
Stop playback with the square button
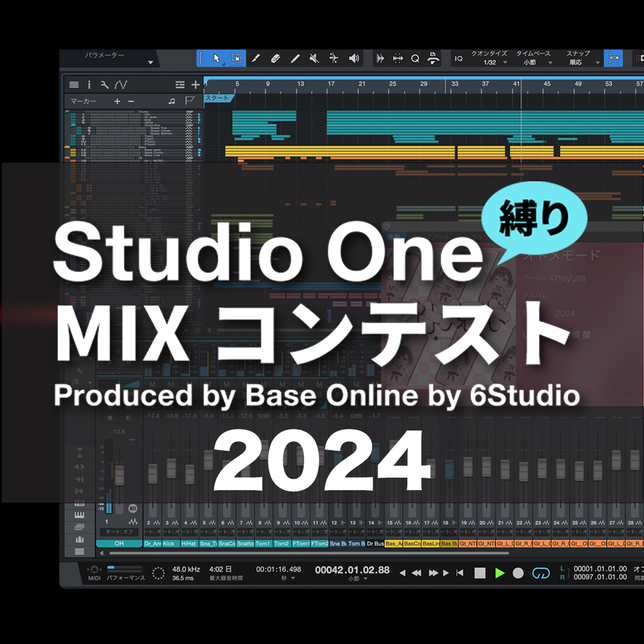(x=479, y=573)
